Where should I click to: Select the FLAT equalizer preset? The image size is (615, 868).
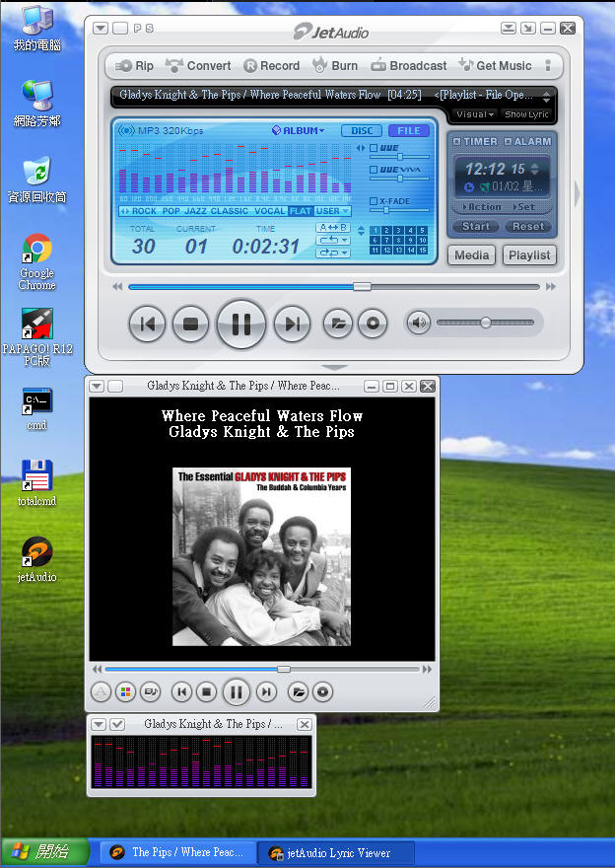point(301,211)
